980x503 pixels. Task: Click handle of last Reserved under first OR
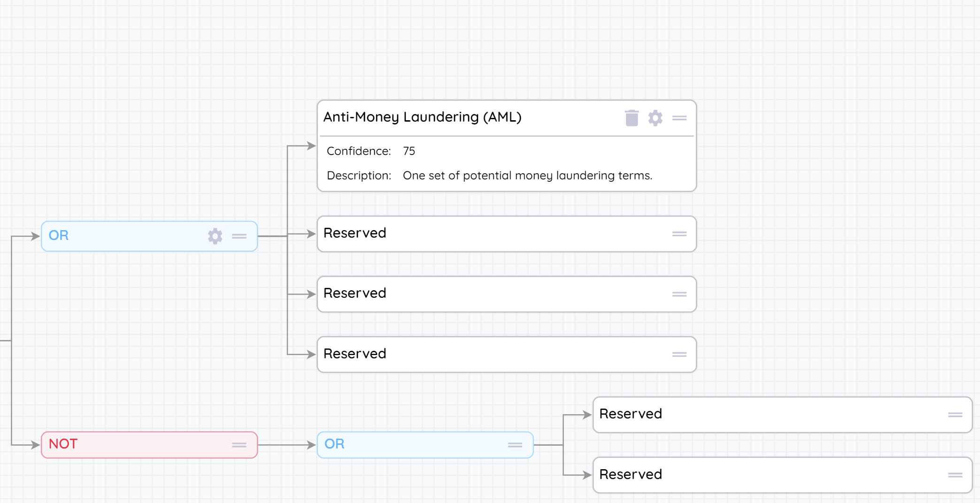coord(679,355)
